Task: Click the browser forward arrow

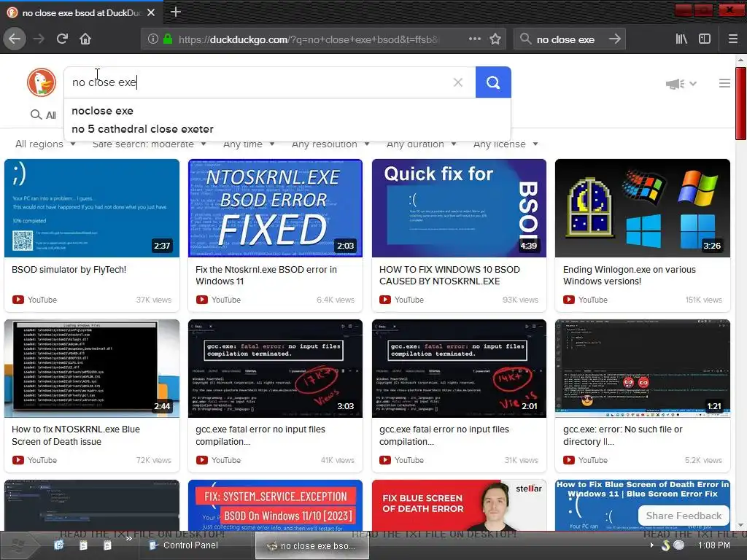Action: click(x=39, y=39)
